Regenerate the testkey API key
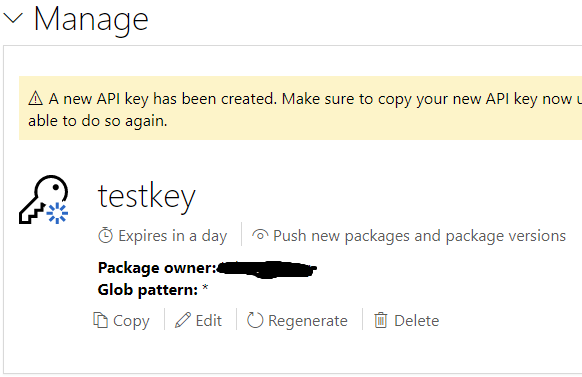The width and height of the screenshot is (582, 377). 297,321
